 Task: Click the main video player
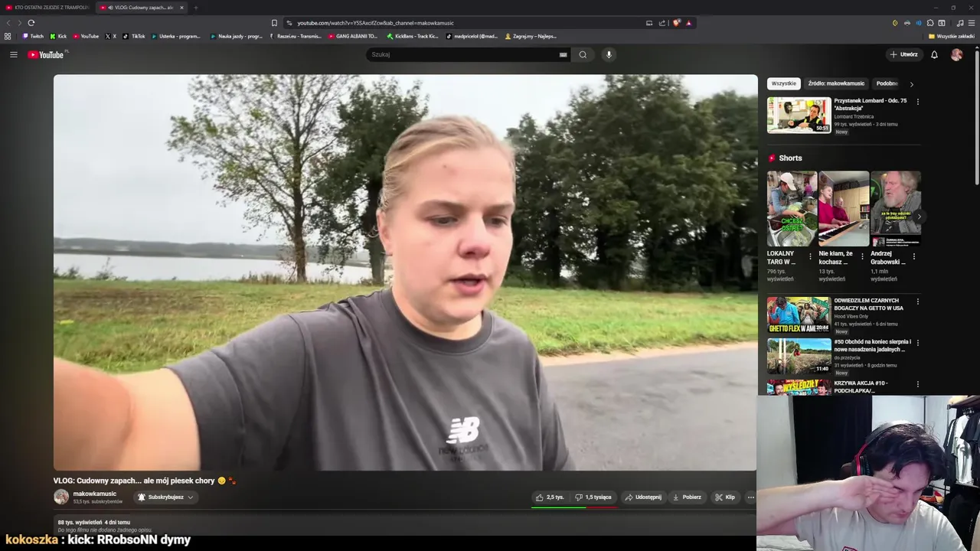pos(405,272)
